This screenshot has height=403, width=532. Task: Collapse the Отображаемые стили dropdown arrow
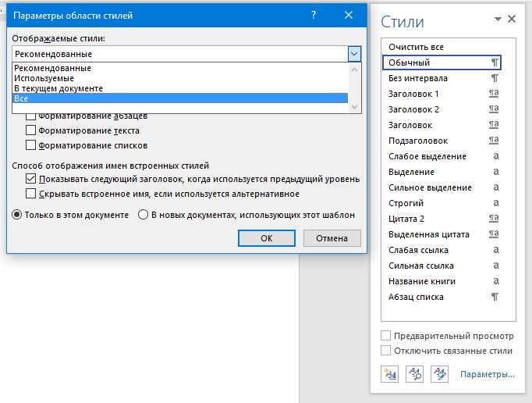click(354, 54)
